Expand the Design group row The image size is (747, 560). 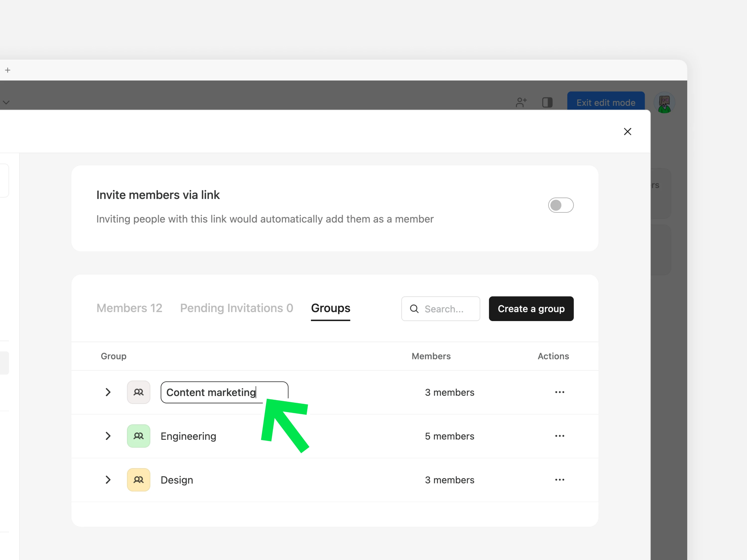(x=108, y=480)
